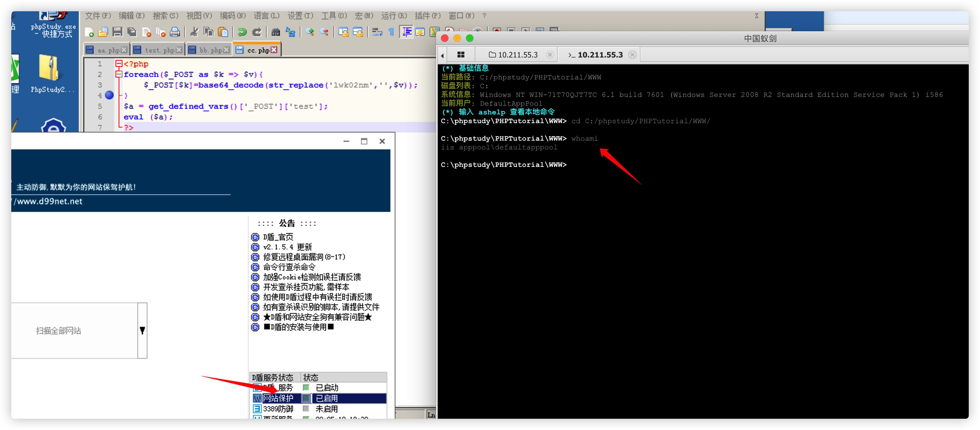The width and height of the screenshot is (980, 430).
Task: Click the New file icon in Notepad++
Action: tap(89, 32)
